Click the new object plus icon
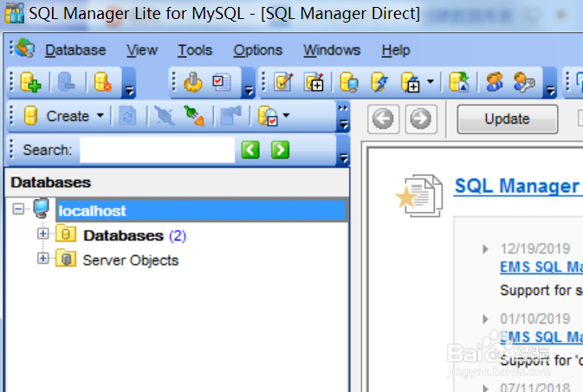 pyautogui.click(x=411, y=82)
